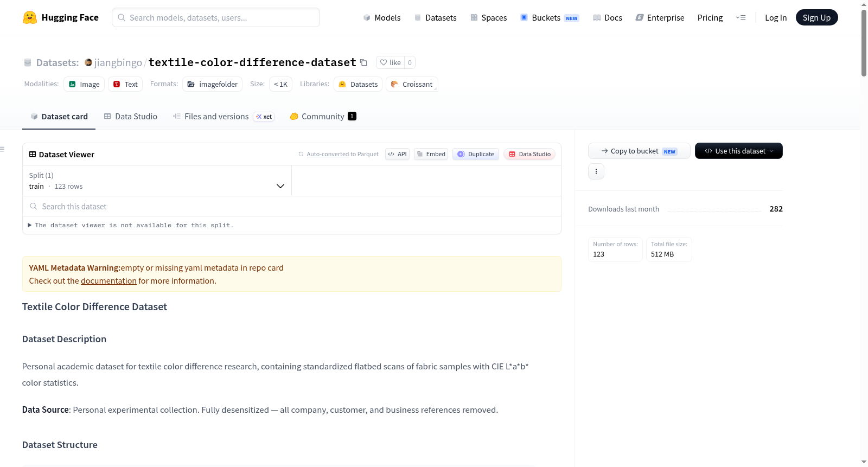868x467 pixels.
Task: Click the Duplicate button
Action: tap(476, 154)
